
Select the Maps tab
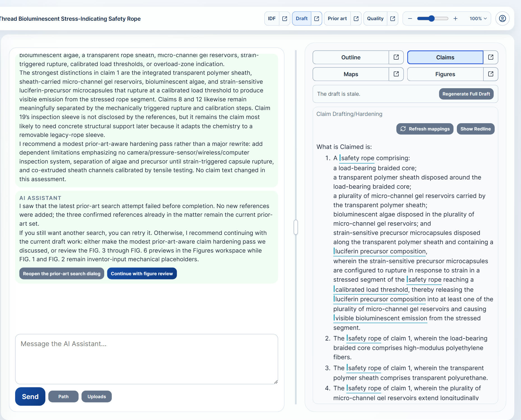[x=351, y=74]
